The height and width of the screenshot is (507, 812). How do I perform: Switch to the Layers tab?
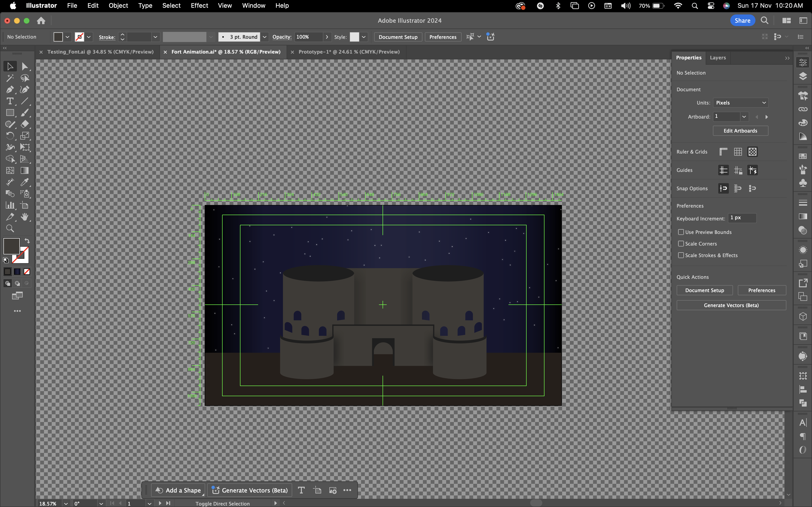718,58
